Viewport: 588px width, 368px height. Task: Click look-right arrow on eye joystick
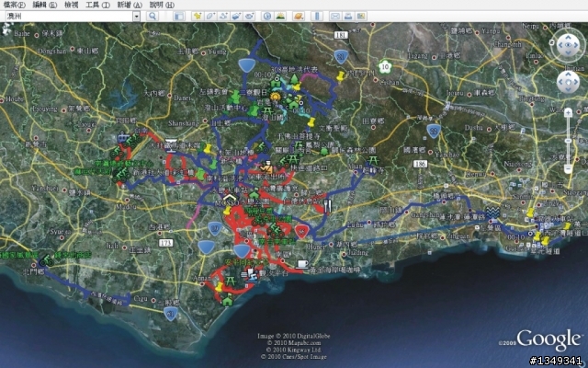(574, 45)
